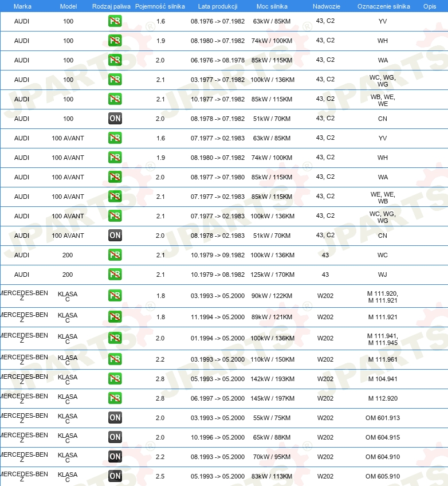Click power value '55kW / 75KM'
Viewport: 448px width, 486px height.
point(272,418)
